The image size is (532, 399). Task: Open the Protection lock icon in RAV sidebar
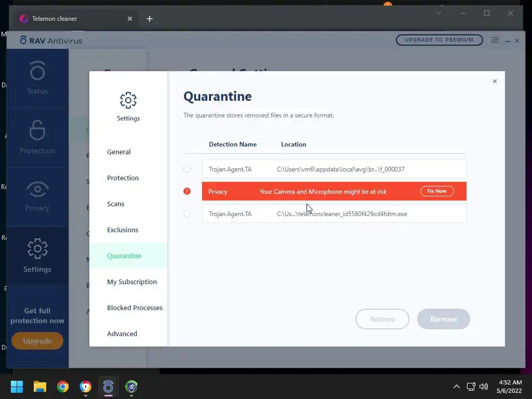click(37, 130)
